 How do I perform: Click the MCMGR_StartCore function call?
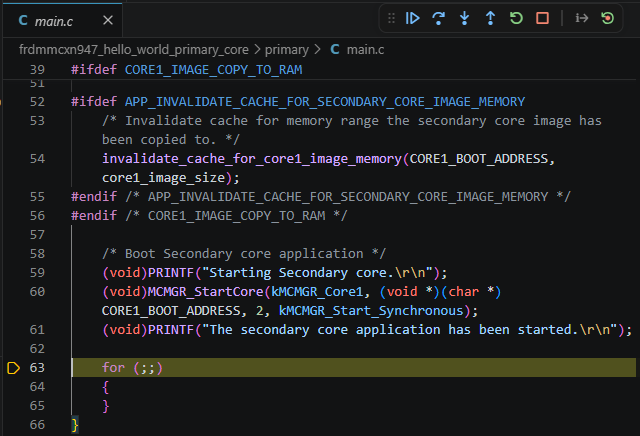[205, 292]
